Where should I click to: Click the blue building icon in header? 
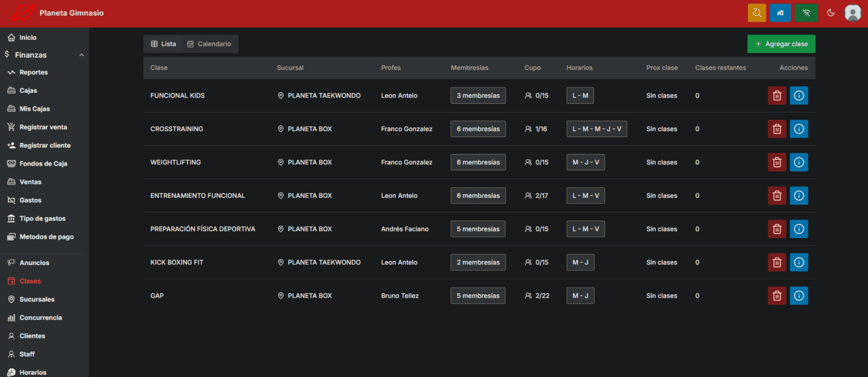point(780,13)
